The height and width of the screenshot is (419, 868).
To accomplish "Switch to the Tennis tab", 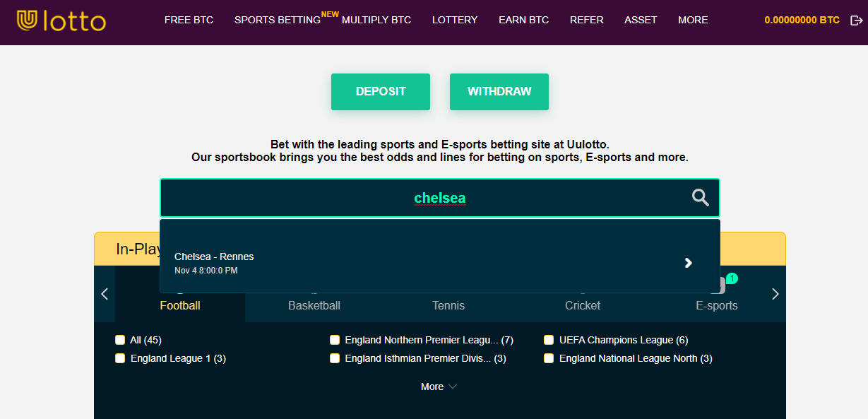I will pyautogui.click(x=448, y=305).
